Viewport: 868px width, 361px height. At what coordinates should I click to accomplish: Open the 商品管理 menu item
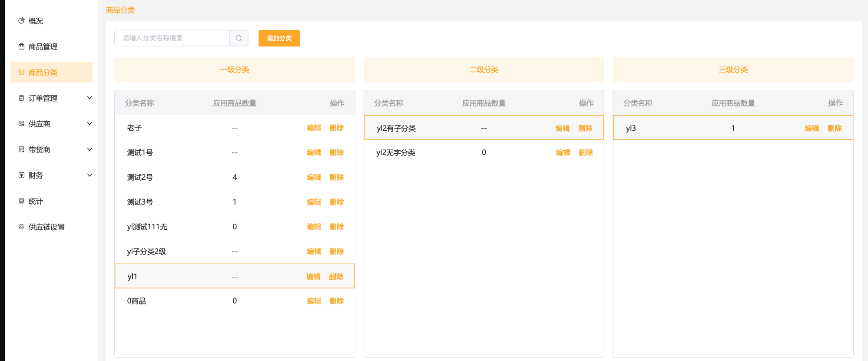pos(43,46)
